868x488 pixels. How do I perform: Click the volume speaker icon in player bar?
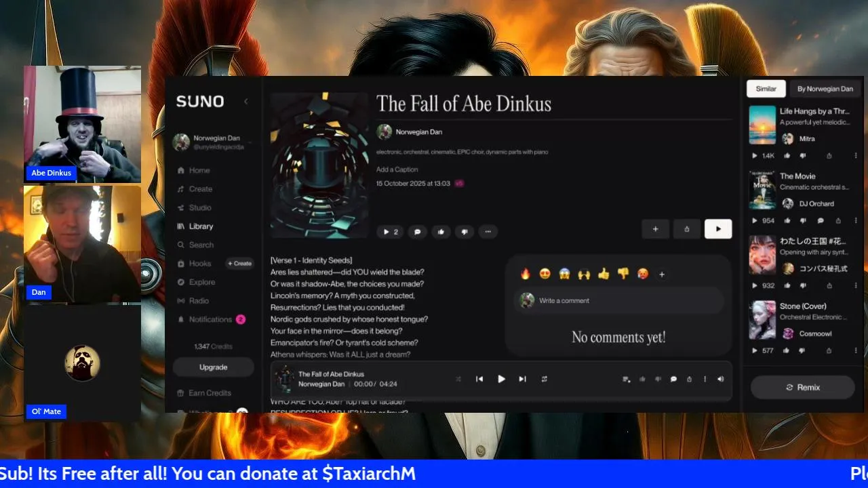pyautogui.click(x=720, y=380)
